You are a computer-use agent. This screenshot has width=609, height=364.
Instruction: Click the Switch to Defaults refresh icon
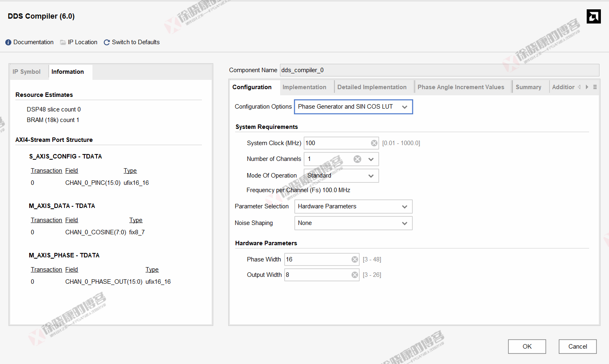pos(107,43)
